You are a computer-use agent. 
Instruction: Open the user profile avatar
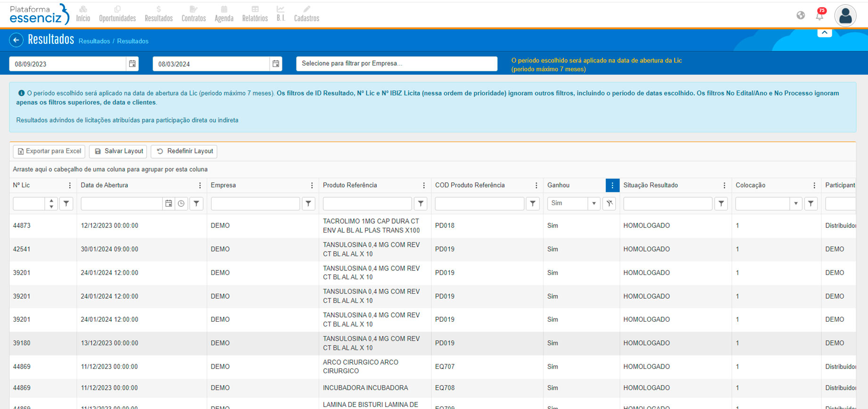[x=845, y=16]
